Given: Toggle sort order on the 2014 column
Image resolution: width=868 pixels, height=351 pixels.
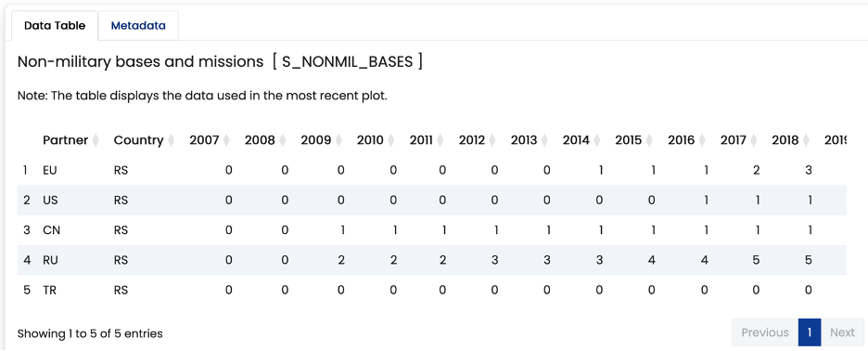Looking at the screenshot, I should click(597, 141).
